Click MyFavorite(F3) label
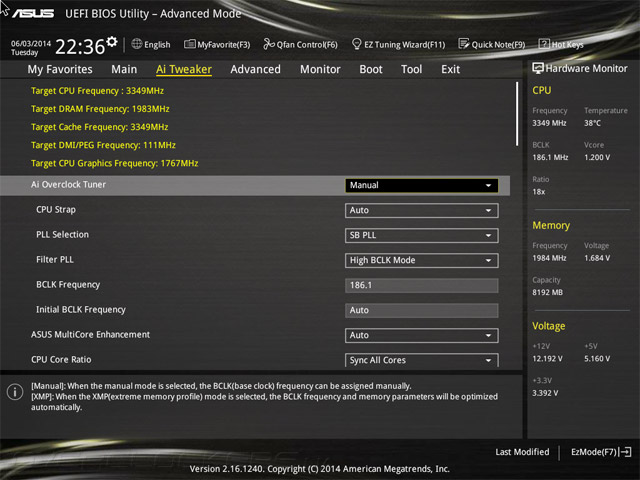This screenshot has width=640, height=480. click(x=224, y=44)
